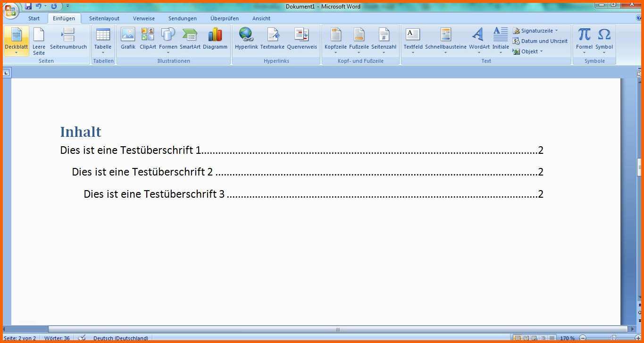Open the Schnellbausteine quick parts dropdown
Viewport: 644px width, 343px height.
point(446,41)
